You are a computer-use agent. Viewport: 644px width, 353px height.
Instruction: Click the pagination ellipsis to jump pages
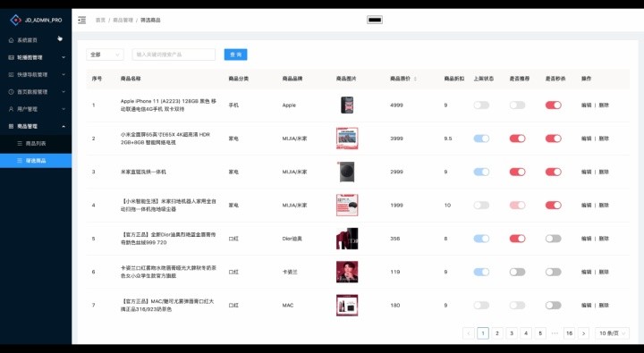[x=555, y=333]
